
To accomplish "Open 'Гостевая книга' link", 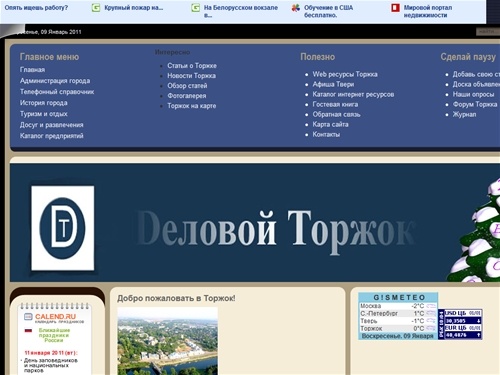I will [335, 104].
